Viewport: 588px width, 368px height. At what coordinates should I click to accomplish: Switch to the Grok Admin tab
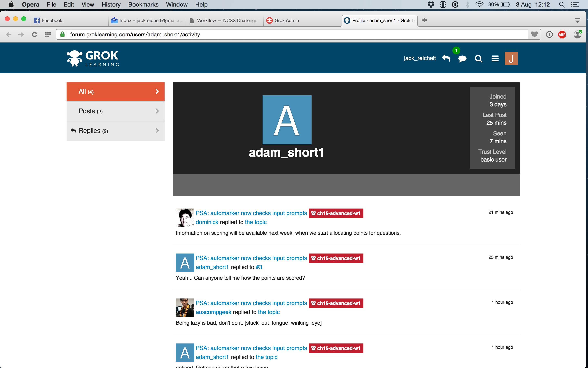(x=303, y=20)
